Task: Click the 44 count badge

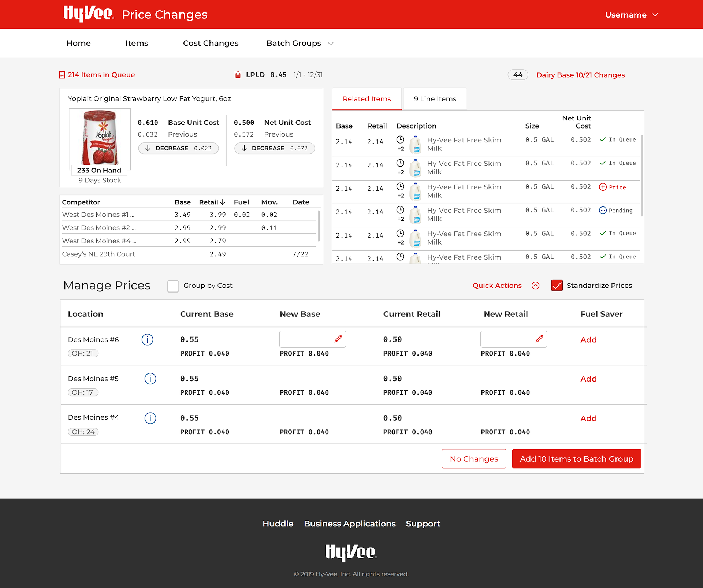Action: point(518,75)
